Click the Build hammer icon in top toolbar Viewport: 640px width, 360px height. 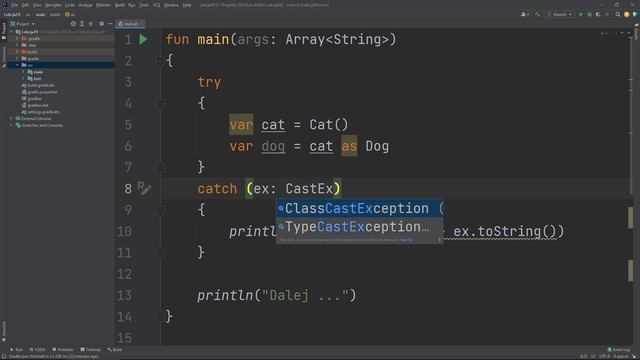(x=538, y=14)
